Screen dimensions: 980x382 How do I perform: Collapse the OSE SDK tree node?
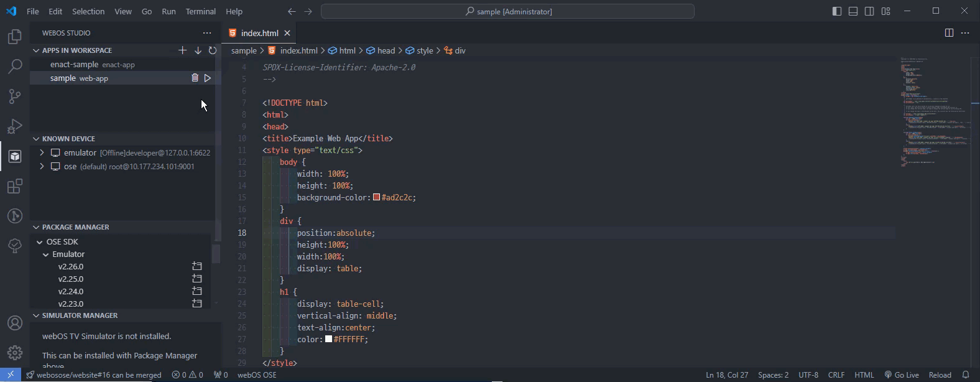tap(40, 242)
